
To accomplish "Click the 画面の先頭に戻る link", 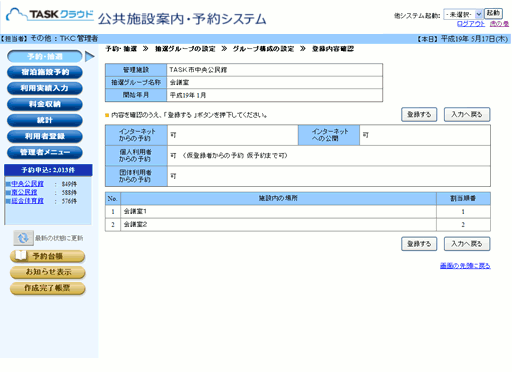I will (x=465, y=266).
